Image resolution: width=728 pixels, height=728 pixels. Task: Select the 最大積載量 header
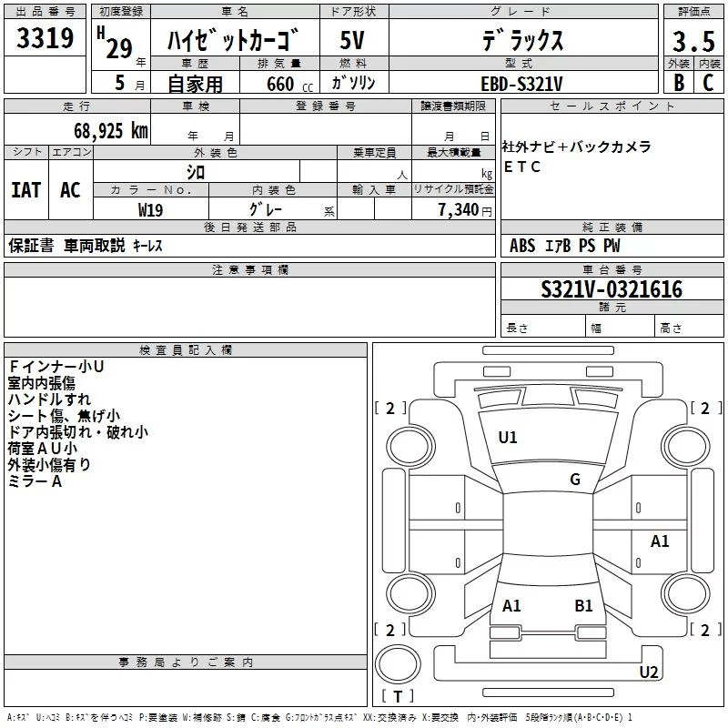(453, 152)
